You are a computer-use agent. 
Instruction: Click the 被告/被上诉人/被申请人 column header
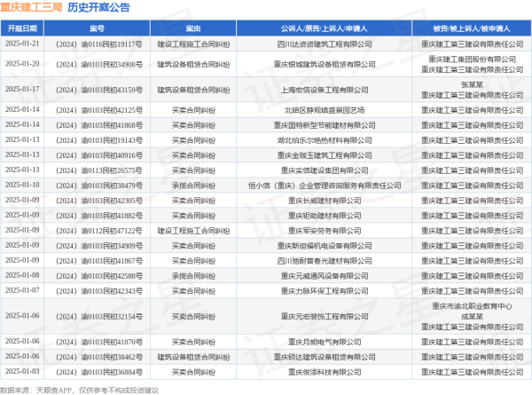[x=472, y=28]
